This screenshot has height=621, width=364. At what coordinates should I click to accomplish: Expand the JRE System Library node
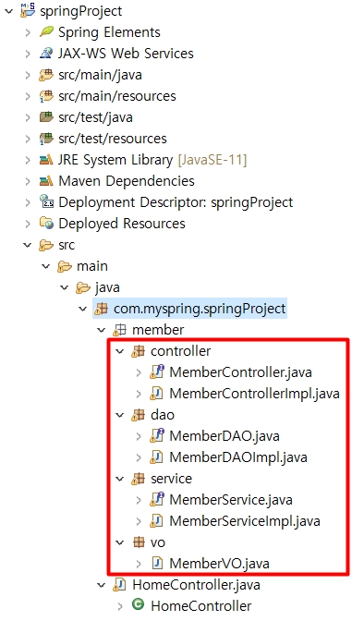(x=28, y=161)
